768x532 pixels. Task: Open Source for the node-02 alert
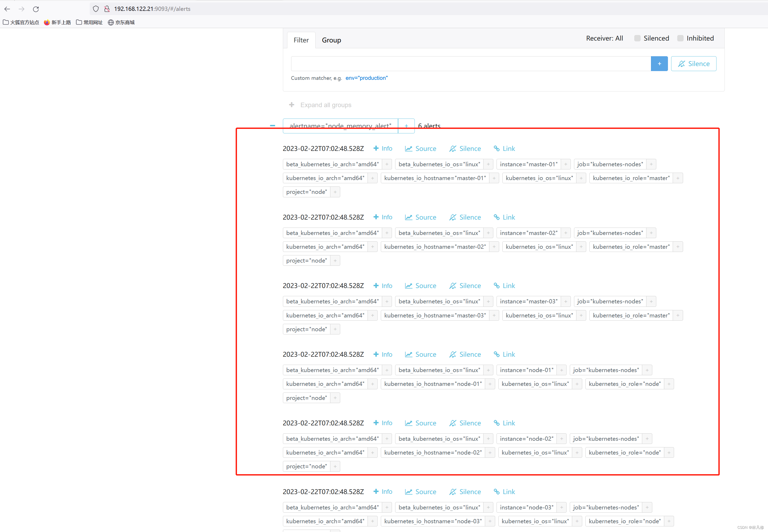tap(421, 423)
